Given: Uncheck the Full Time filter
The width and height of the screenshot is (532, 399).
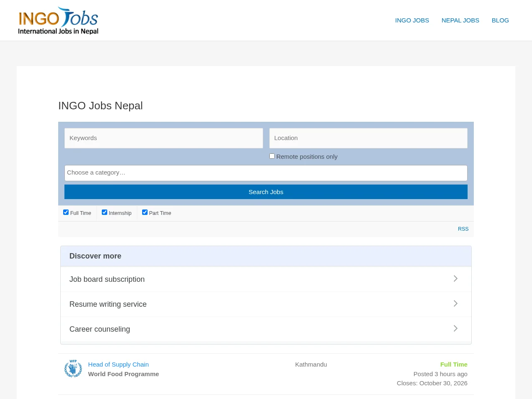Looking at the screenshot, I should pos(66,212).
